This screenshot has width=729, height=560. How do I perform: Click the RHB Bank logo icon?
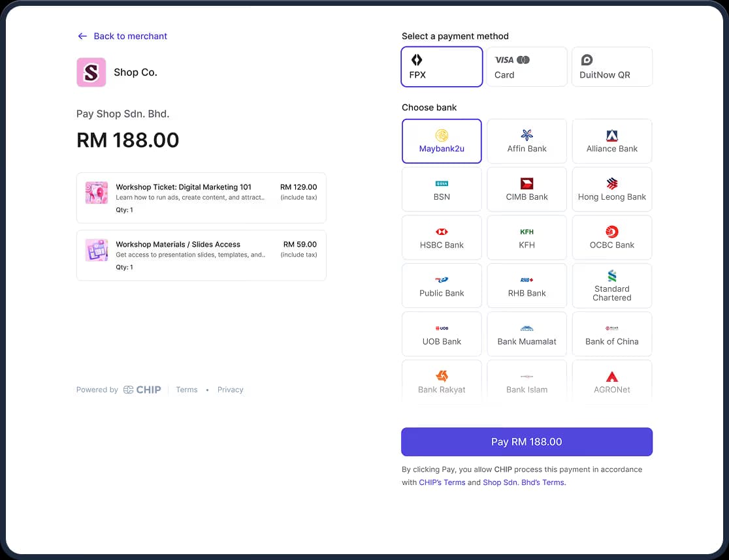pyautogui.click(x=526, y=279)
